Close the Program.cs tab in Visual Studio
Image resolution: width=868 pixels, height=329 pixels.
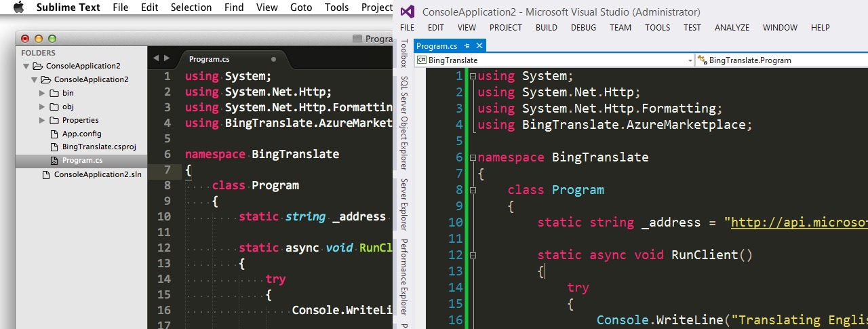[479, 46]
